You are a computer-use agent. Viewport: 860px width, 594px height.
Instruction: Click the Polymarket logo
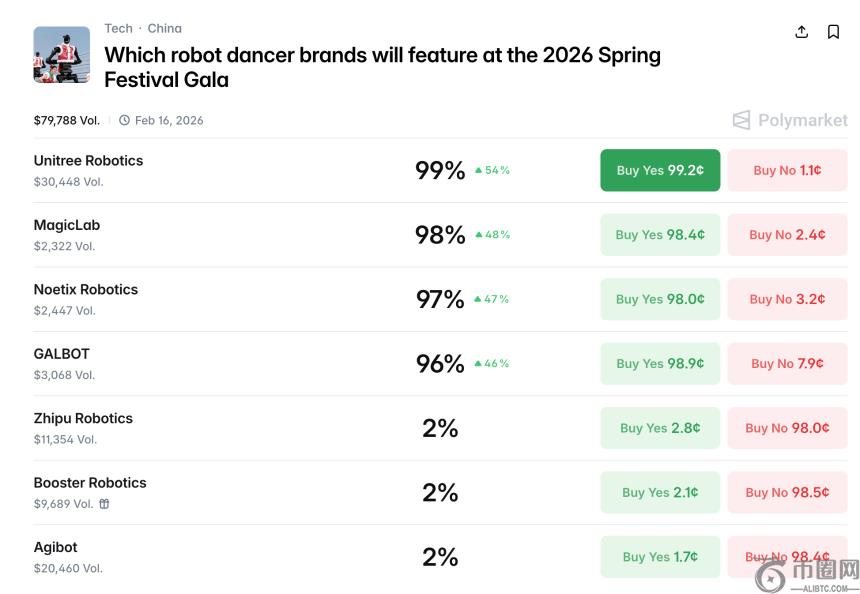pos(790,120)
